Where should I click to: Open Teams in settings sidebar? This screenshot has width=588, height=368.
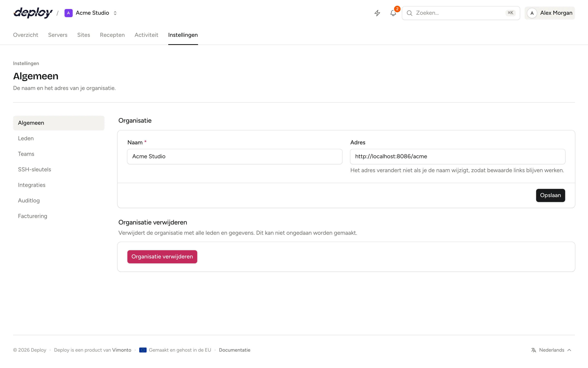[59, 154]
